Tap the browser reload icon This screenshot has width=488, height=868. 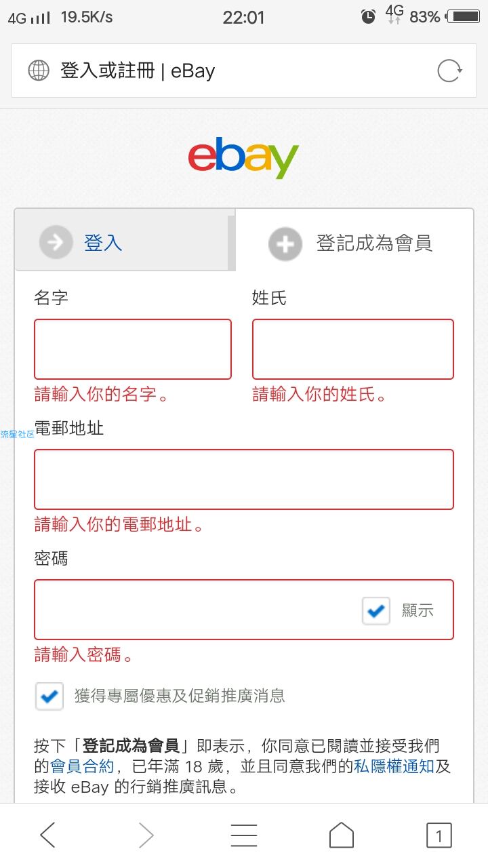449,71
